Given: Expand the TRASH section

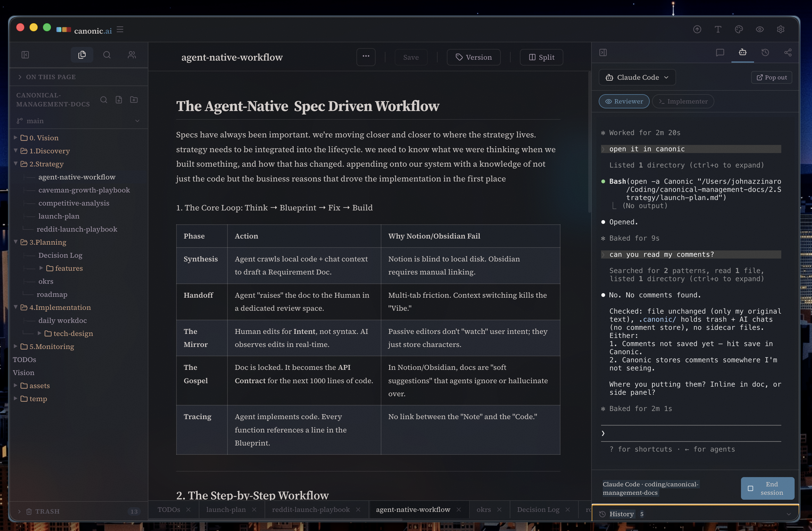Looking at the screenshot, I should [19, 512].
